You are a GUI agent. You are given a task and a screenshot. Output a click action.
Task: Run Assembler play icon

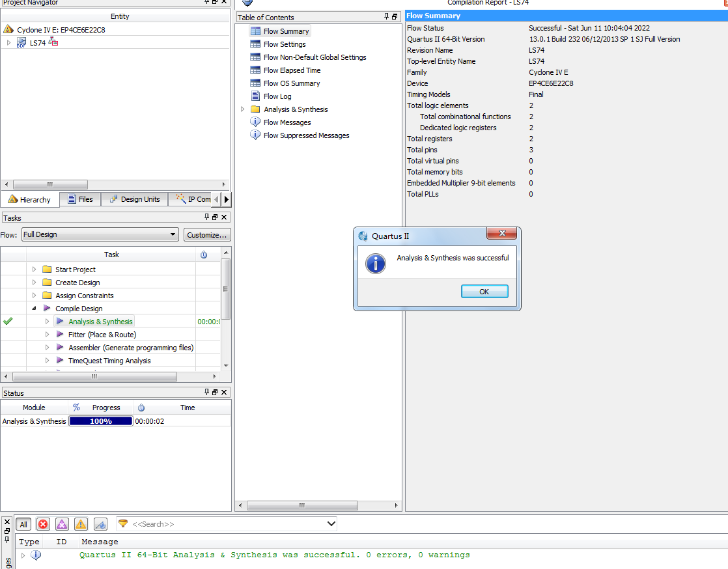(60, 347)
